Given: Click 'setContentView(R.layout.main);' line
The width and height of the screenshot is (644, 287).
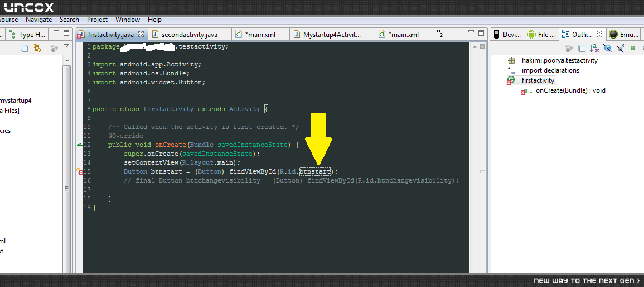Looking at the screenshot, I should pos(182,162).
